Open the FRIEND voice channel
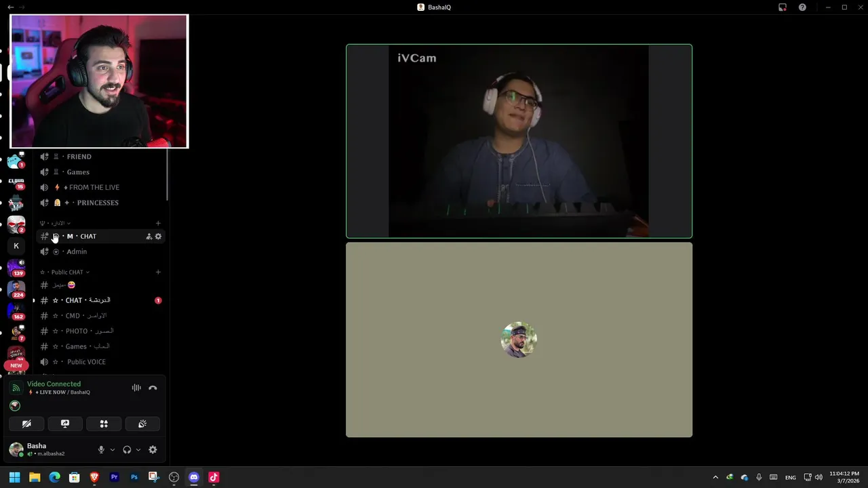This screenshot has width=868, height=488. pos(101,157)
